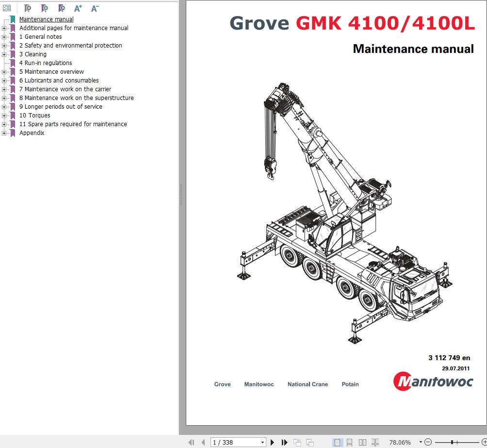Click the zoom out minus button
Viewport: 487px width, 448px height.
428,442
